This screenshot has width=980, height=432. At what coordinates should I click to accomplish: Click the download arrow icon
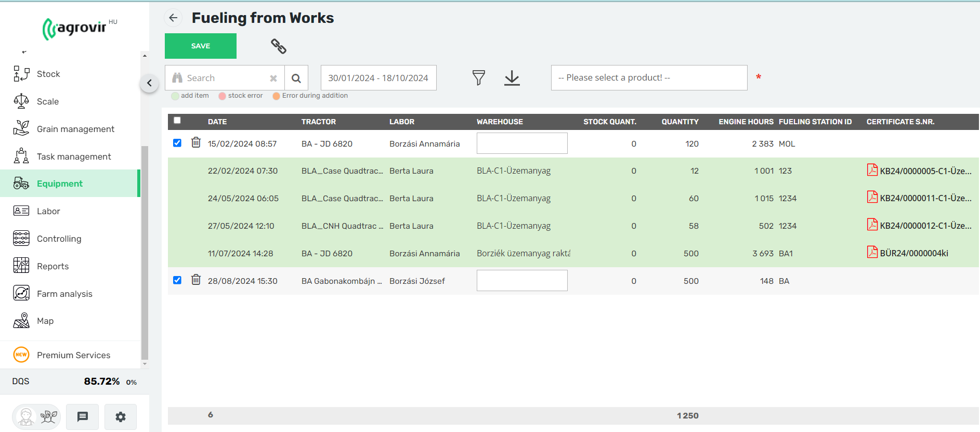pyautogui.click(x=512, y=78)
